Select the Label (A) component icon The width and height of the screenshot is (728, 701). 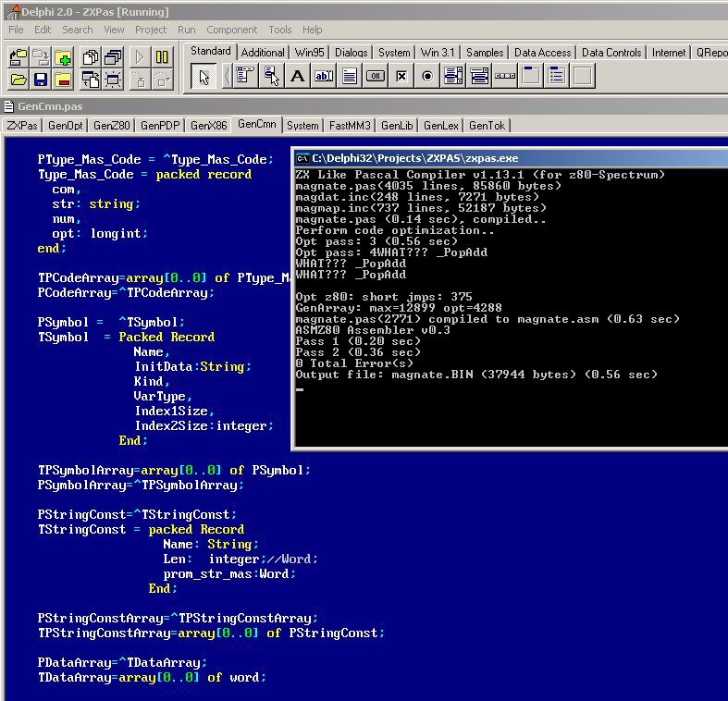[298, 76]
